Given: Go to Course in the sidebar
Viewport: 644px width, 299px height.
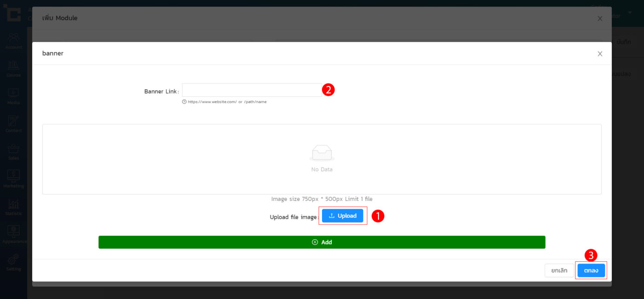Looking at the screenshot, I should [13, 68].
